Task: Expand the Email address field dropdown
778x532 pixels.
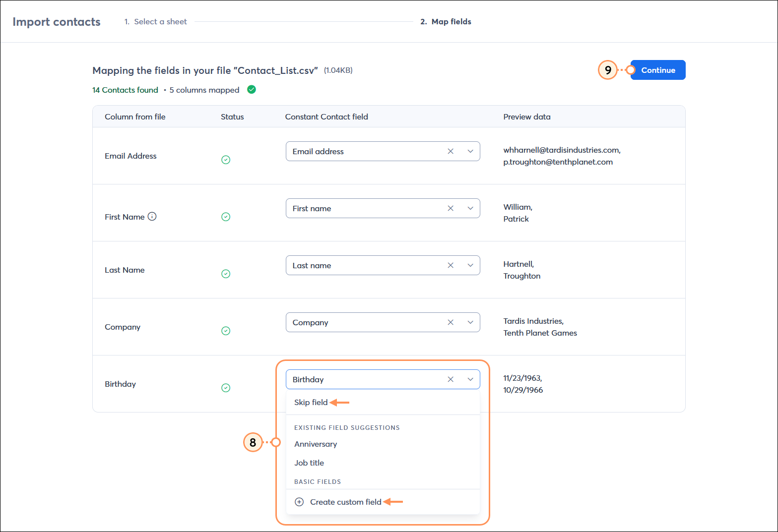Action: pyautogui.click(x=470, y=151)
